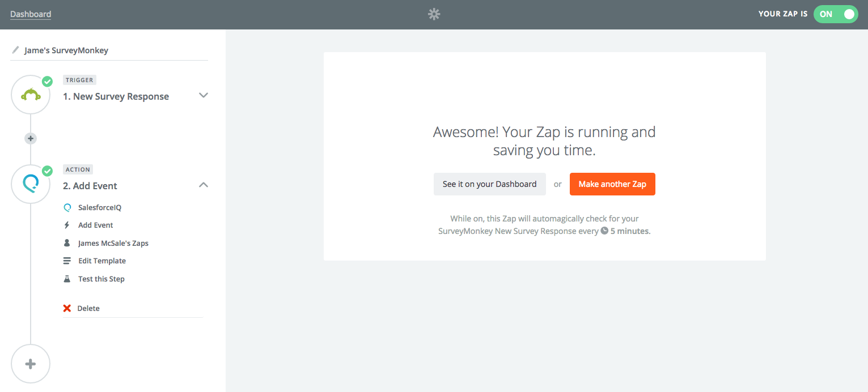Select Test this Step option
This screenshot has width=868, height=392.
[x=101, y=279]
